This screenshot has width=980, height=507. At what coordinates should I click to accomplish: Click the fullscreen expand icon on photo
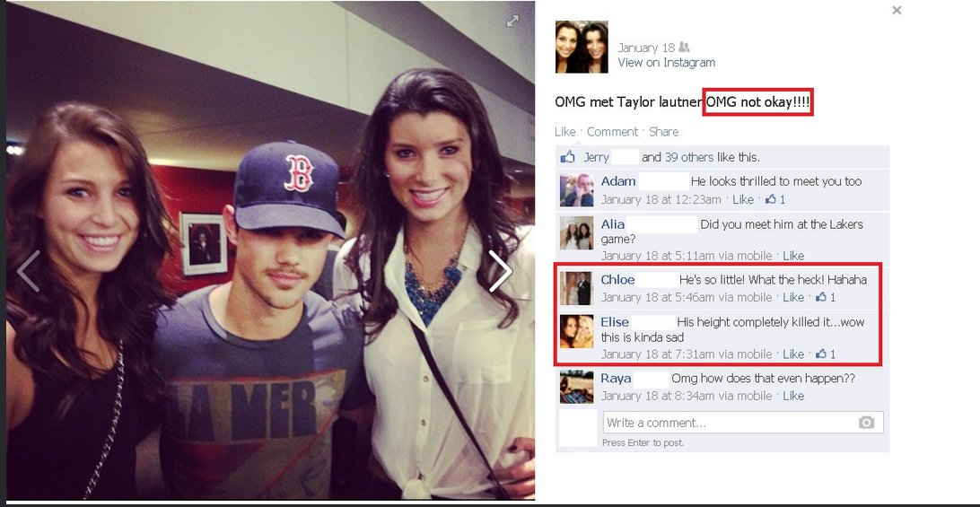point(512,21)
